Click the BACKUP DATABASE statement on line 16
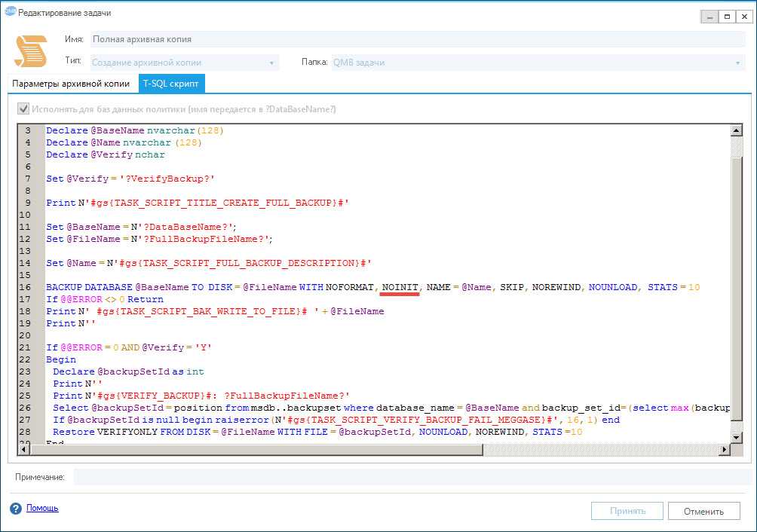This screenshot has width=757, height=532. (x=372, y=287)
